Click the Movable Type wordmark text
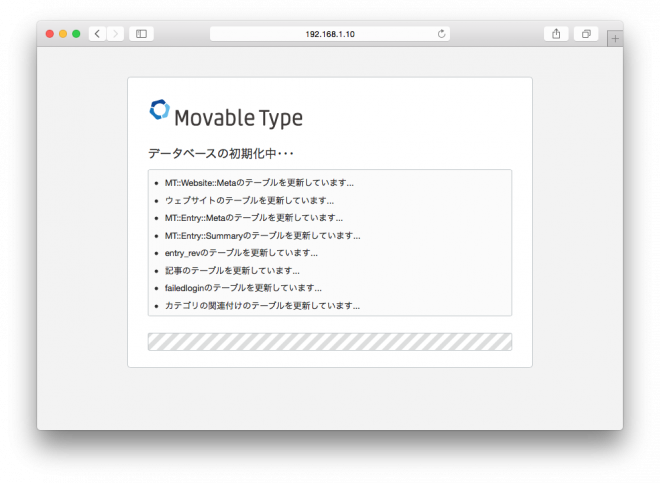The height and width of the screenshot is (483, 660). click(x=238, y=118)
